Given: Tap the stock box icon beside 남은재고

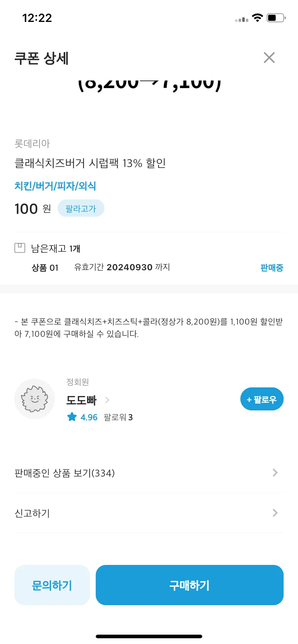Looking at the screenshot, I should 20,248.
